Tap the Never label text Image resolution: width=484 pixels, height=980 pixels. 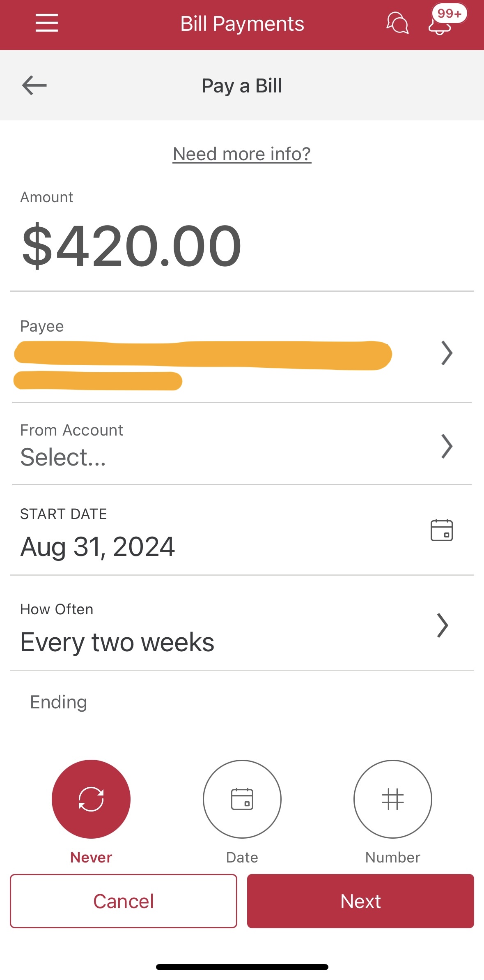(91, 858)
